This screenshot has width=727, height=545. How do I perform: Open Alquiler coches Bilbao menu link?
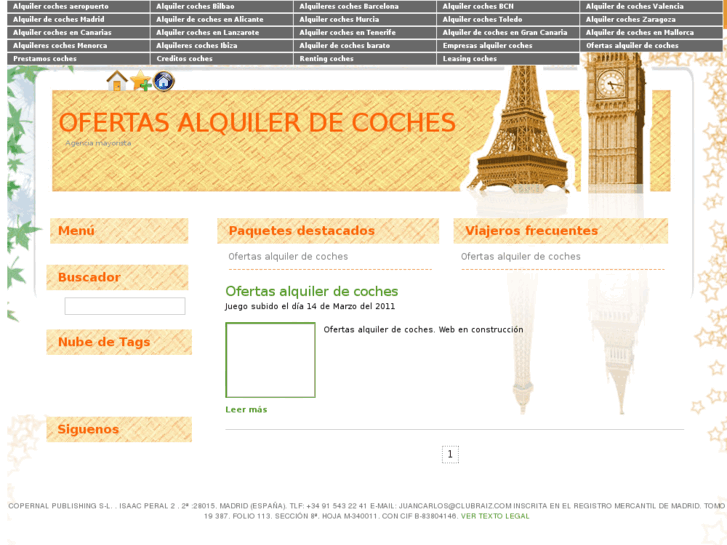coord(221,6)
